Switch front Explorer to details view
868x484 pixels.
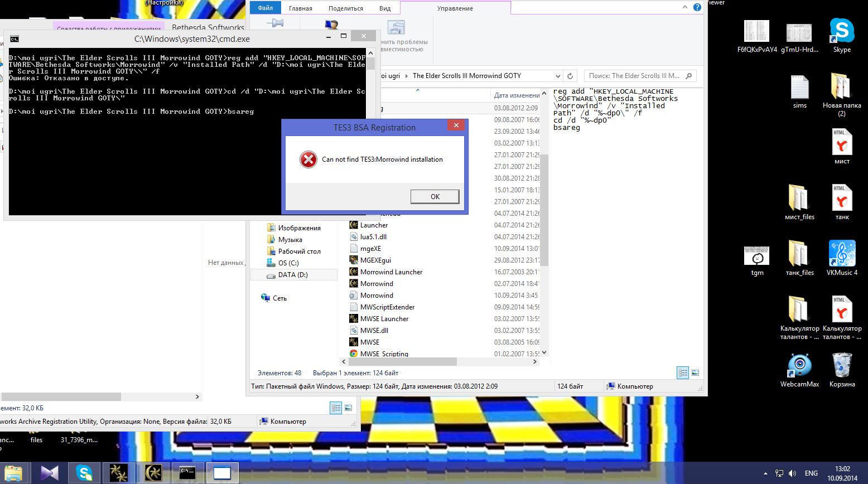coord(683,373)
